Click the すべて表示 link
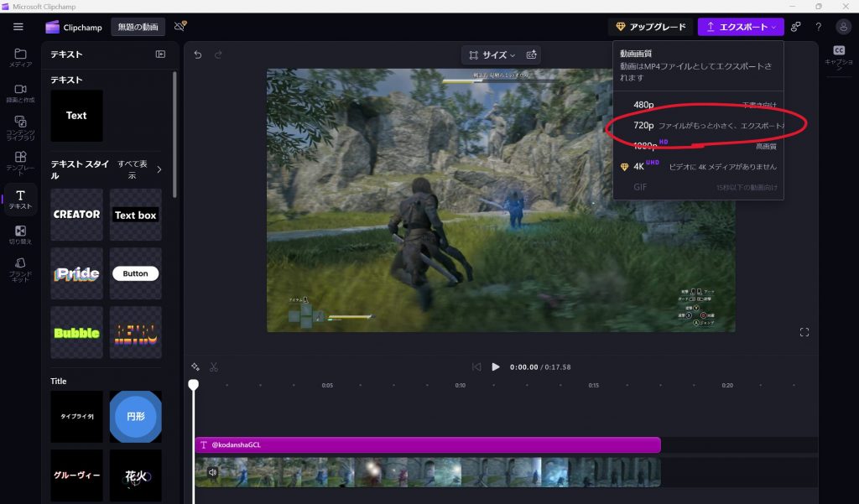 click(x=133, y=170)
